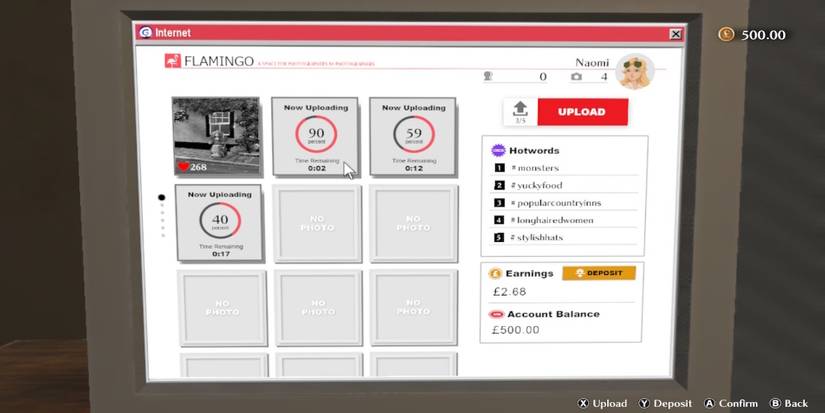
Task: Click the camera photo count icon
Action: point(576,76)
